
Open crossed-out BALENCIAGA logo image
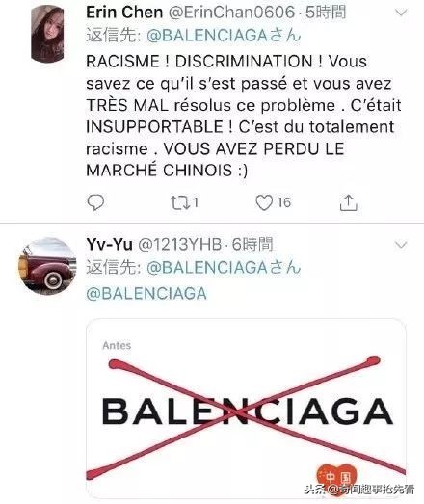(x=246, y=408)
